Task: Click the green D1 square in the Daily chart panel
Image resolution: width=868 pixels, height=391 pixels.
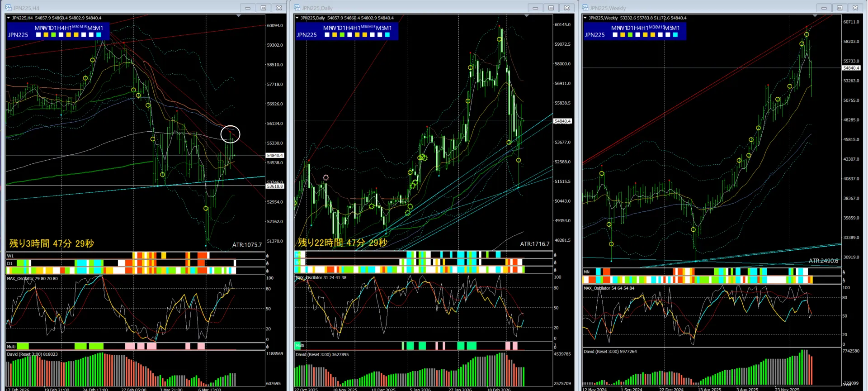Action: click(x=342, y=35)
